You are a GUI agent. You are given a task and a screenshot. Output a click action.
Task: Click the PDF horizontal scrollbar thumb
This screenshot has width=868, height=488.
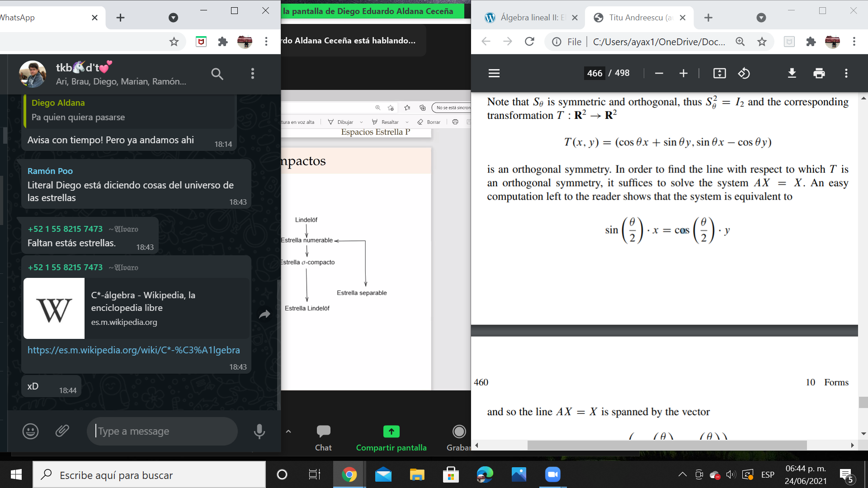(x=667, y=446)
